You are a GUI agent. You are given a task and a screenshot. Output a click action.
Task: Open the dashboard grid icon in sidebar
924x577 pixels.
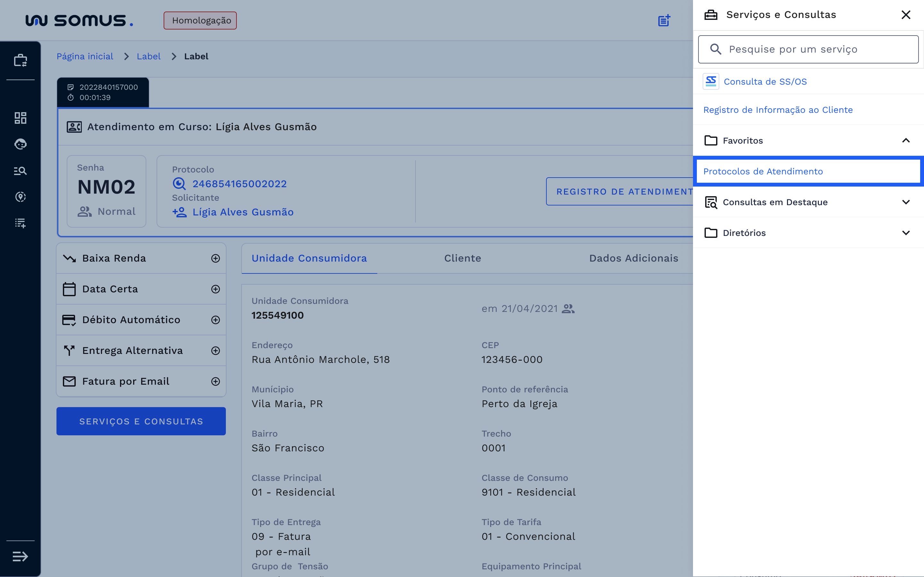click(x=20, y=118)
